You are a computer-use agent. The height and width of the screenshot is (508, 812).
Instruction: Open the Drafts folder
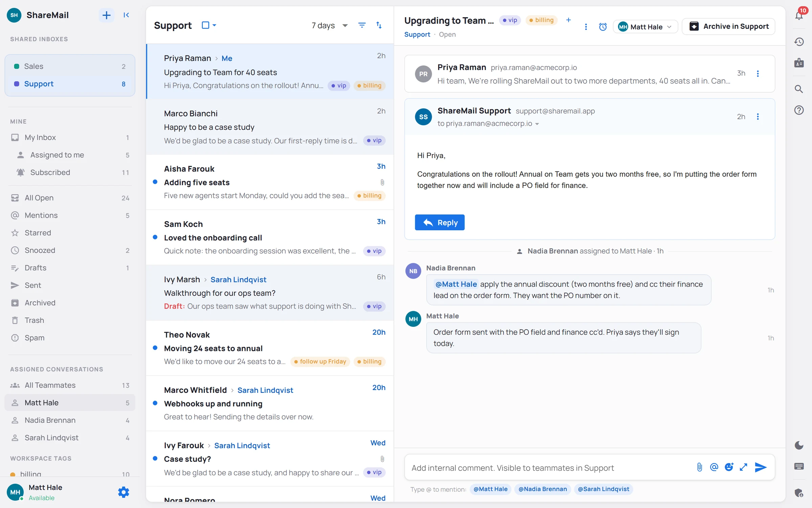click(x=70, y=268)
